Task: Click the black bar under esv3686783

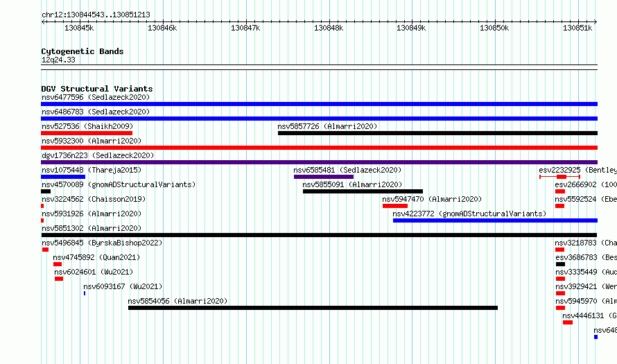Action: [560, 264]
